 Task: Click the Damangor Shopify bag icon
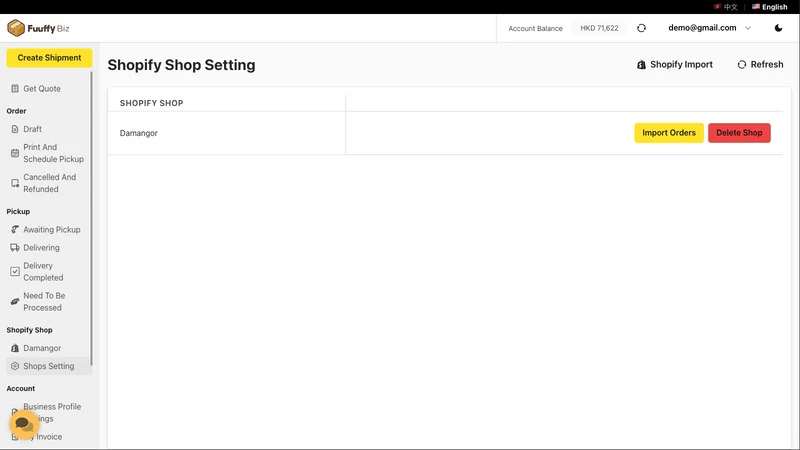15,348
